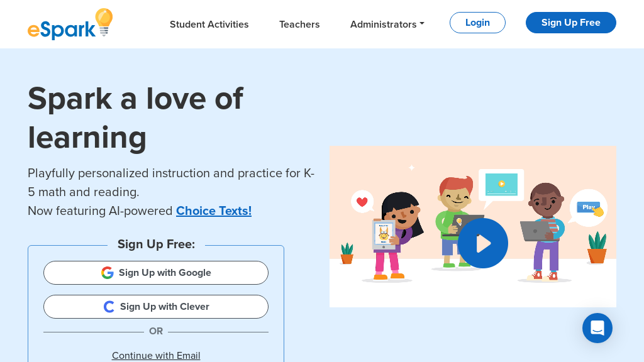The image size is (644, 362).
Task: Click the Continue with Email link
Action: [156, 355]
